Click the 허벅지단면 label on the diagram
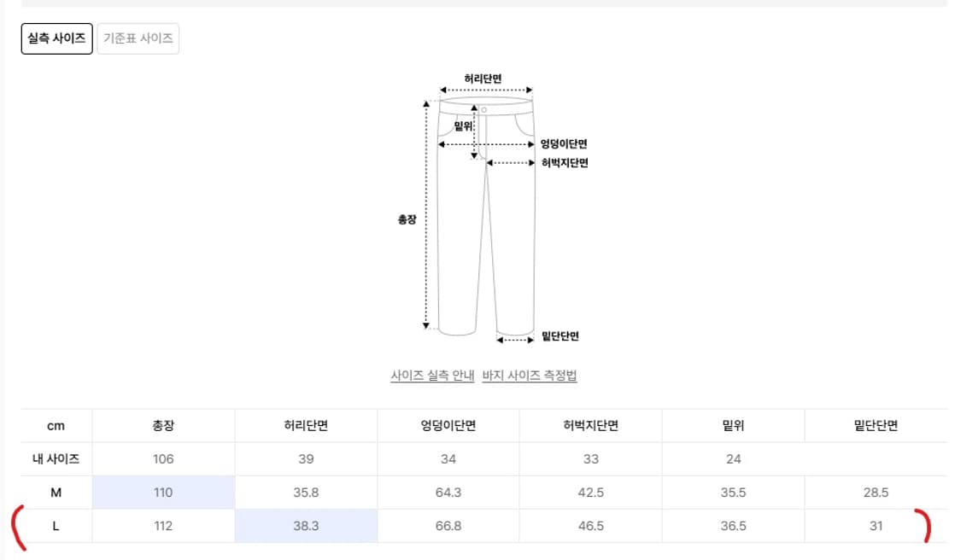This screenshot has height=560, width=961. (565, 163)
